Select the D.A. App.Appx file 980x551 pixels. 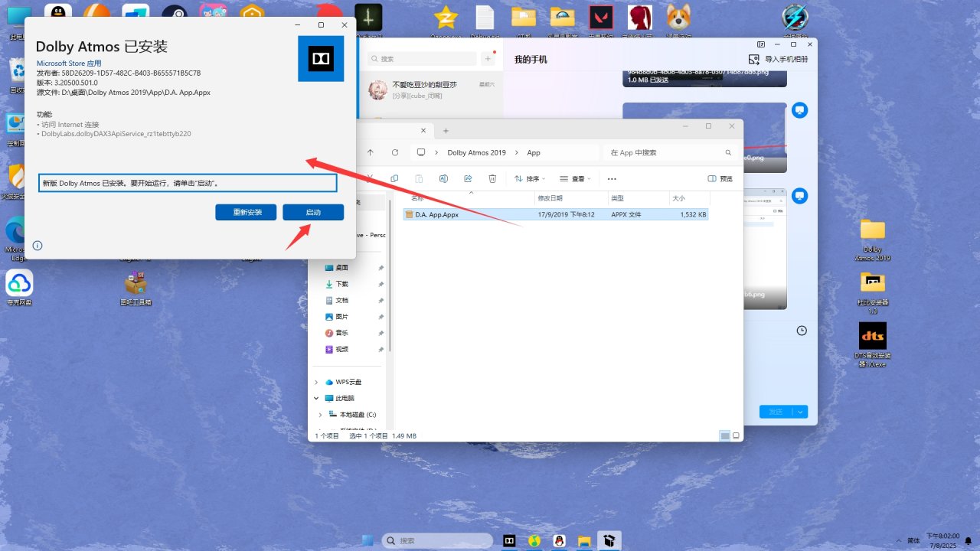click(556, 215)
